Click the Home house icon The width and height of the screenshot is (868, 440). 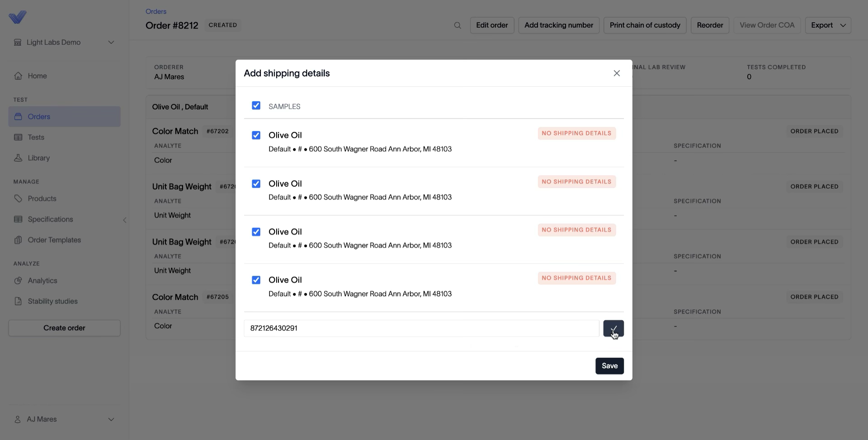[x=18, y=76]
